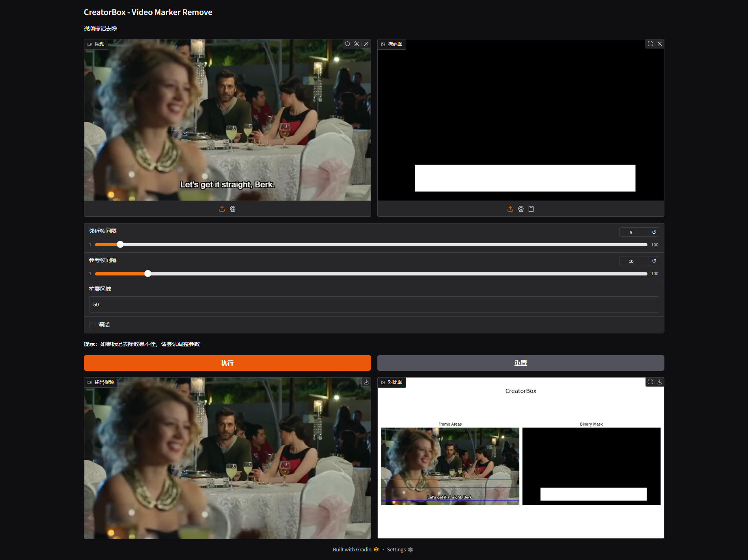Click the CreatorBox - Video Marker Remove title
Image resolution: width=748 pixels, height=560 pixels.
pyautogui.click(x=148, y=12)
